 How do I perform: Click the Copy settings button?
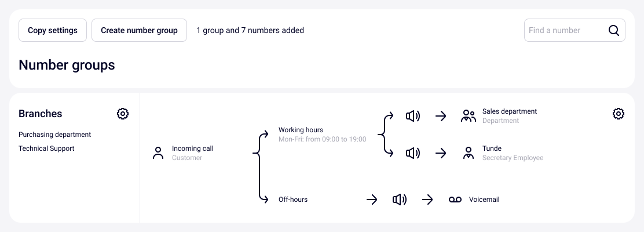(x=53, y=31)
